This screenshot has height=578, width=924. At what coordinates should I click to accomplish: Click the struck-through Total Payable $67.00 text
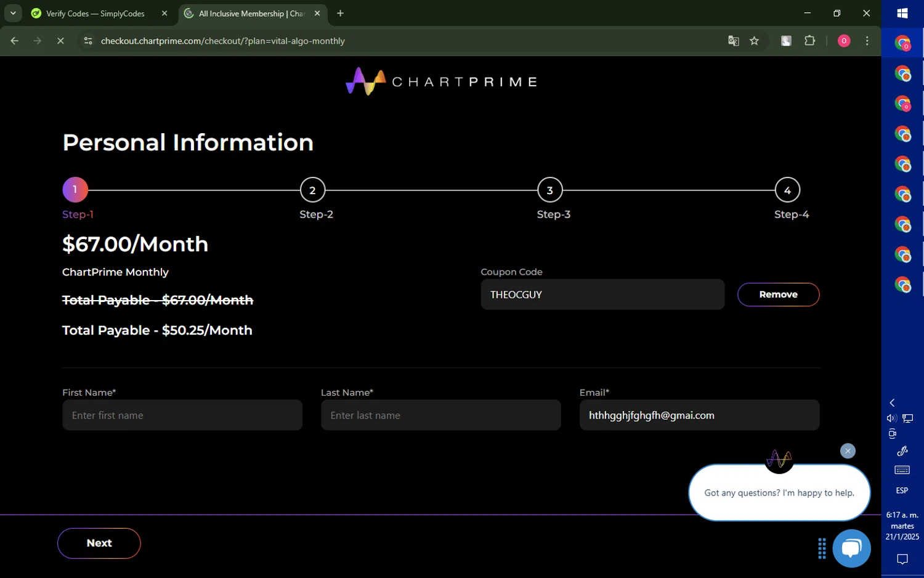(x=158, y=300)
